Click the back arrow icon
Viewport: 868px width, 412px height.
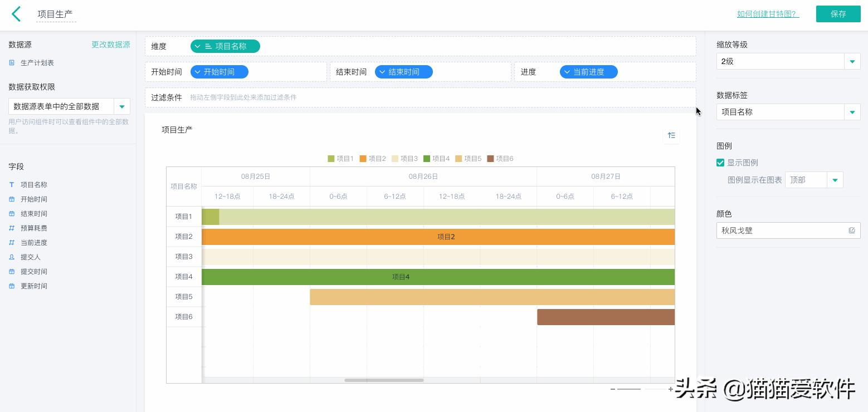(16, 14)
